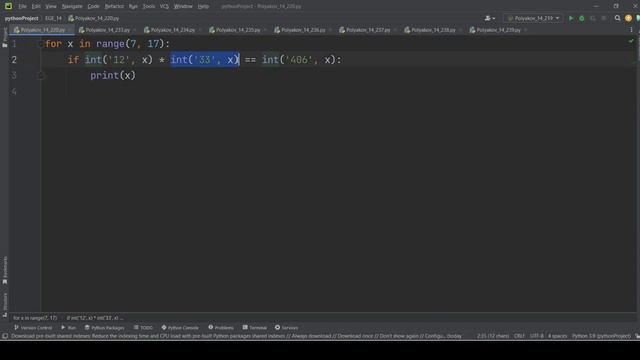Open the Run tool window
This screenshot has width=640, height=360.
click(x=69, y=328)
